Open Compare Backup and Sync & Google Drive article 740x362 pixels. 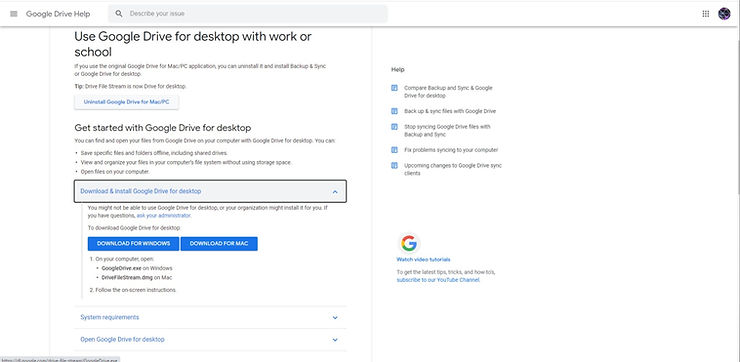coord(448,92)
